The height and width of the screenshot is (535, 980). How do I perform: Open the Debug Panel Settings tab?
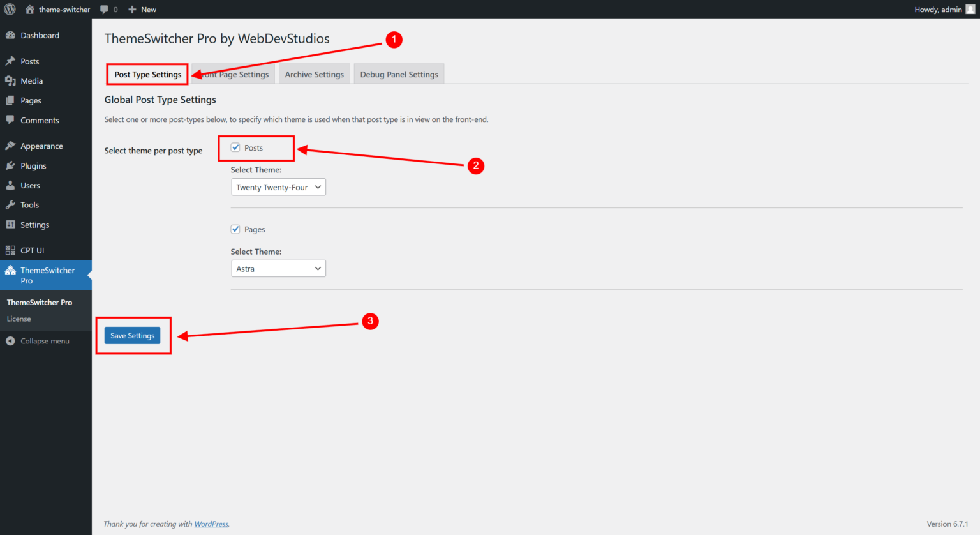(399, 73)
